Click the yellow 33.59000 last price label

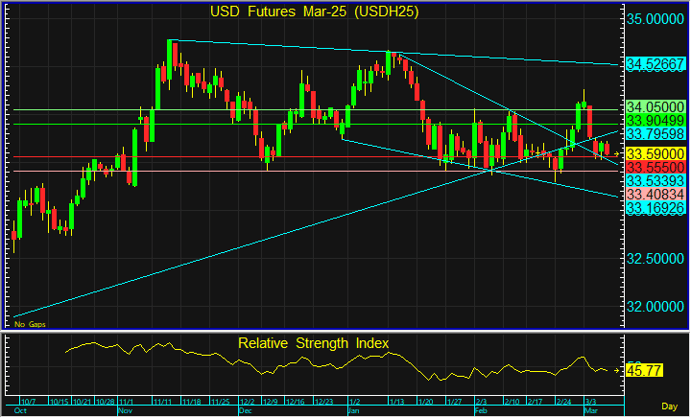(655, 152)
